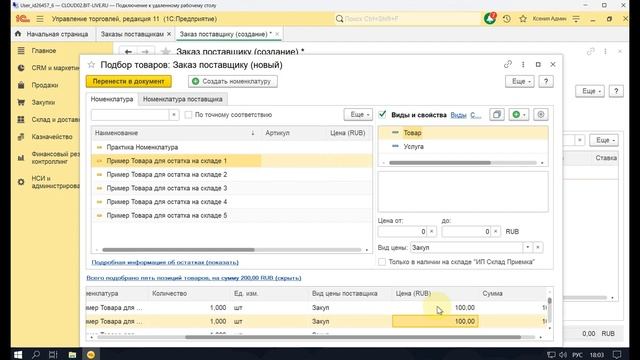
Task: Click Цена от input field
Action: (x=403, y=231)
